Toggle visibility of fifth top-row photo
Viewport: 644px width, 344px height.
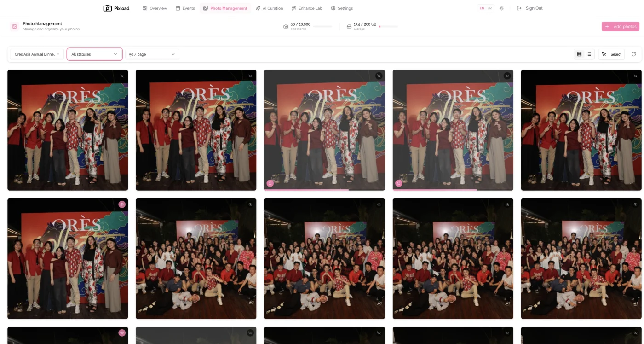pyautogui.click(x=636, y=76)
